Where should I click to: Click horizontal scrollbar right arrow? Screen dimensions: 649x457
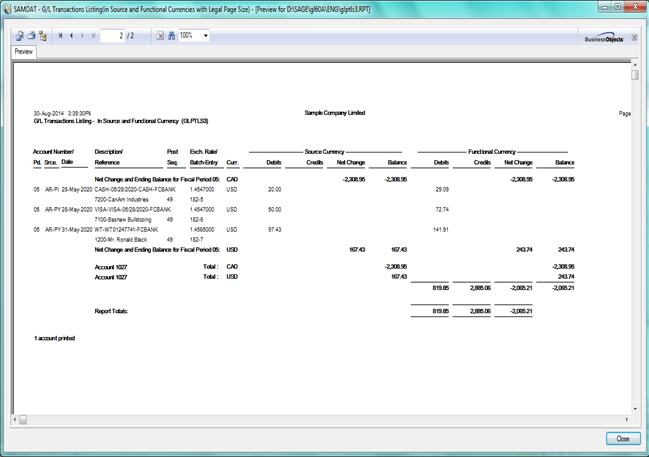point(627,420)
